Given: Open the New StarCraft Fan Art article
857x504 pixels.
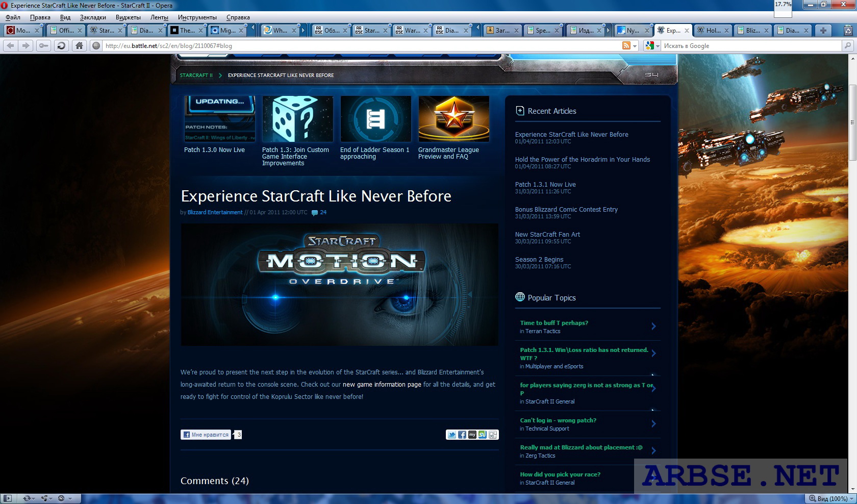Looking at the screenshot, I should coord(547,235).
